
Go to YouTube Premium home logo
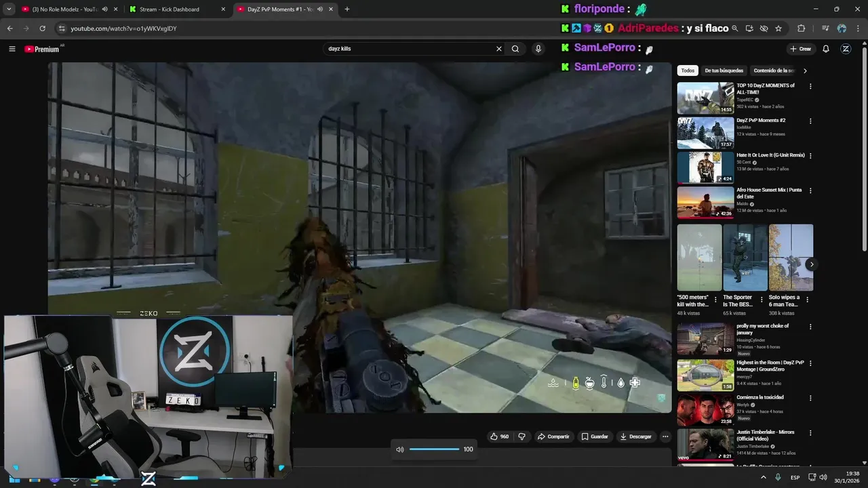42,49
